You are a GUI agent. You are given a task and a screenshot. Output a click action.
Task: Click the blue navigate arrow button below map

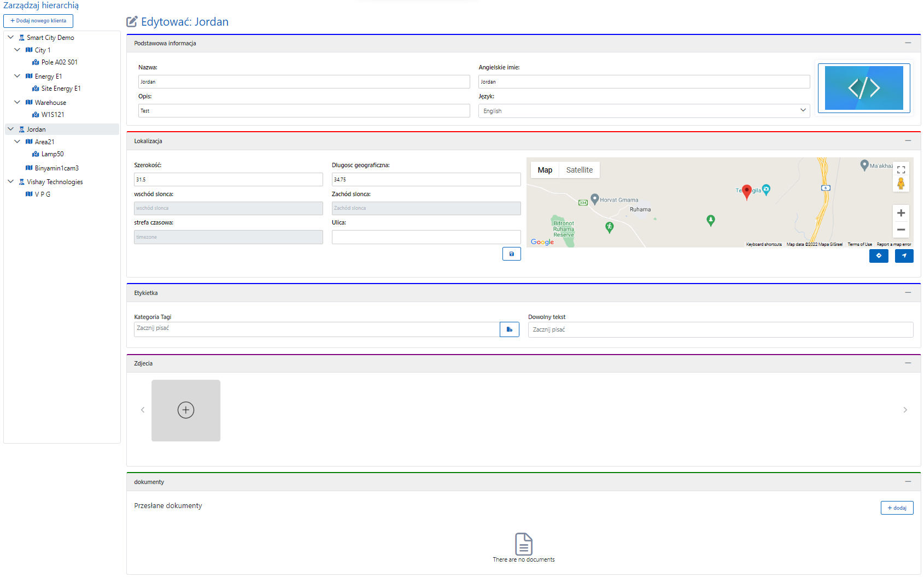(904, 256)
